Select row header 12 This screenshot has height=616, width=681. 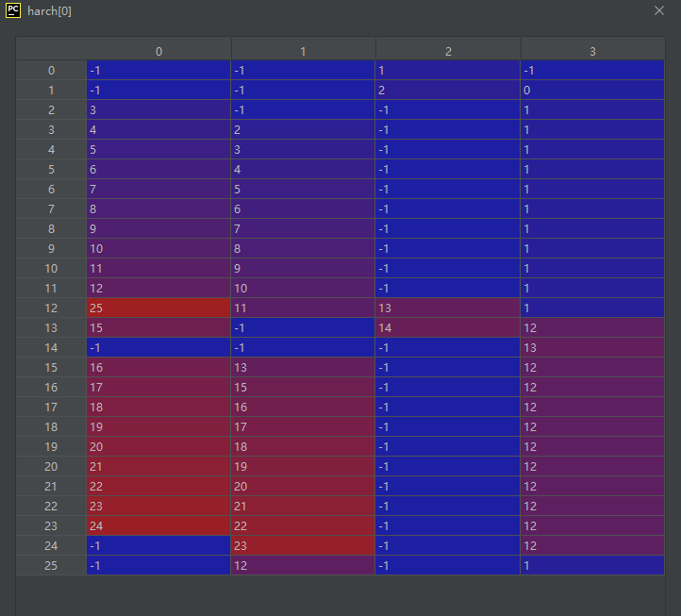(x=51, y=308)
